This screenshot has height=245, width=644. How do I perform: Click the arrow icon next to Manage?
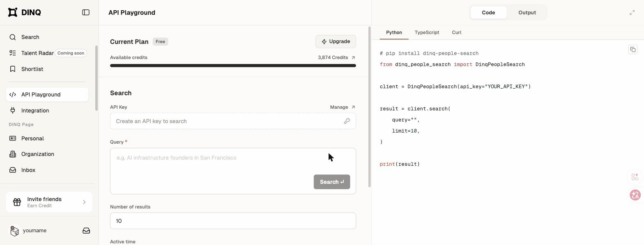(x=353, y=107)
